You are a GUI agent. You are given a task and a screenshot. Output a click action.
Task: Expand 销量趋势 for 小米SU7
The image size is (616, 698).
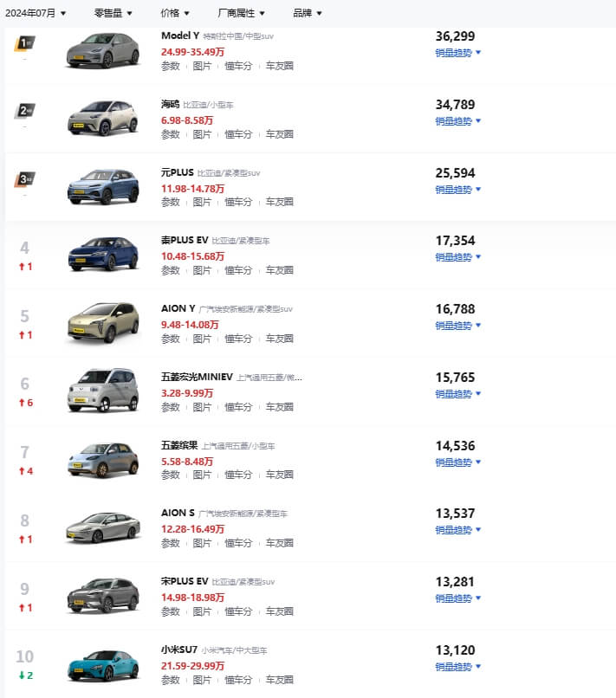[457, 667]
